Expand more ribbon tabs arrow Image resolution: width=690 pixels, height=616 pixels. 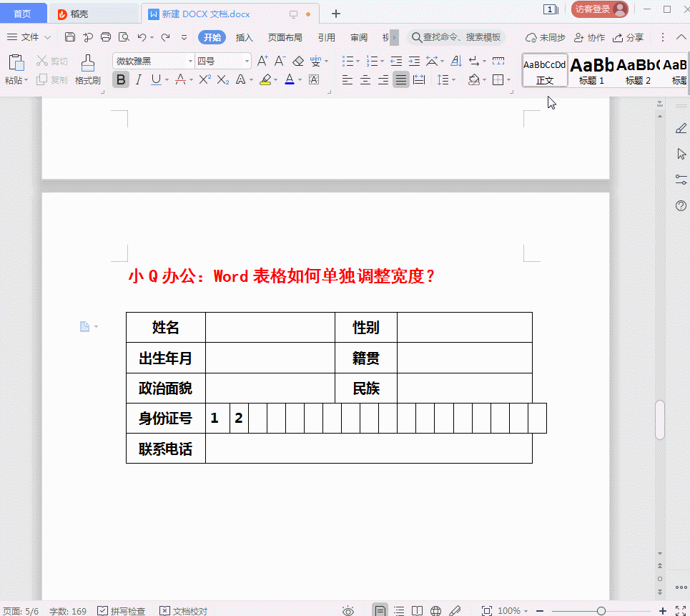tap(394, 37)
